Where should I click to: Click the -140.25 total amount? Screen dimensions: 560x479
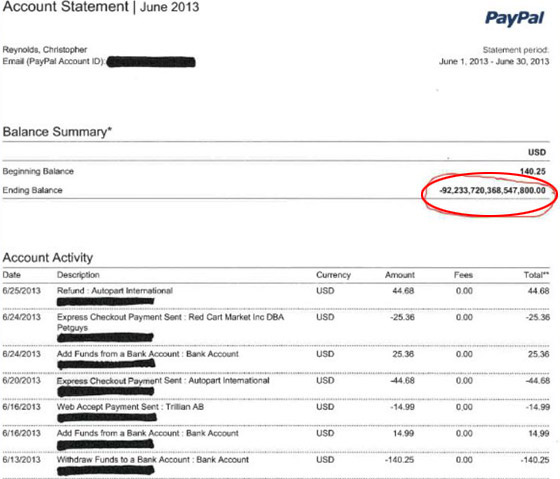[535, 460]
